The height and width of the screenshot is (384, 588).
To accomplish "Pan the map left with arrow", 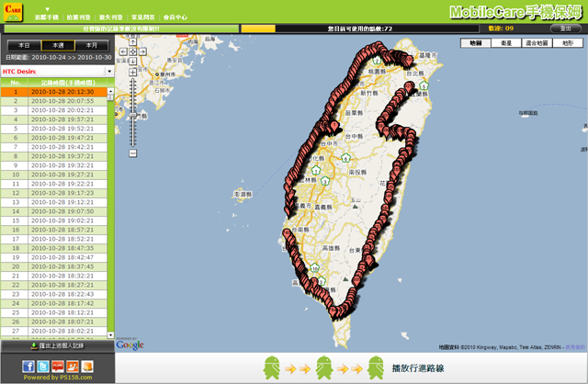I will pyautogui.click(x=125, y=51).
